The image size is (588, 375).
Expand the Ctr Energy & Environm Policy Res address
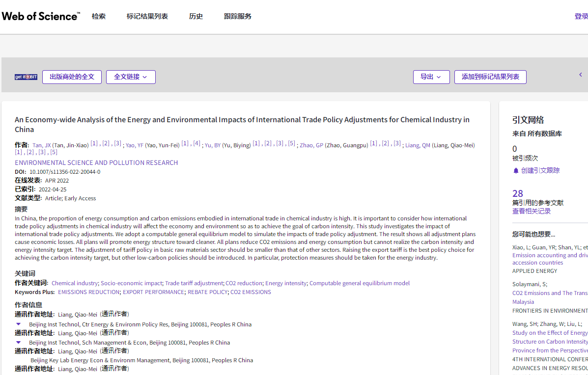coord(19,324)
